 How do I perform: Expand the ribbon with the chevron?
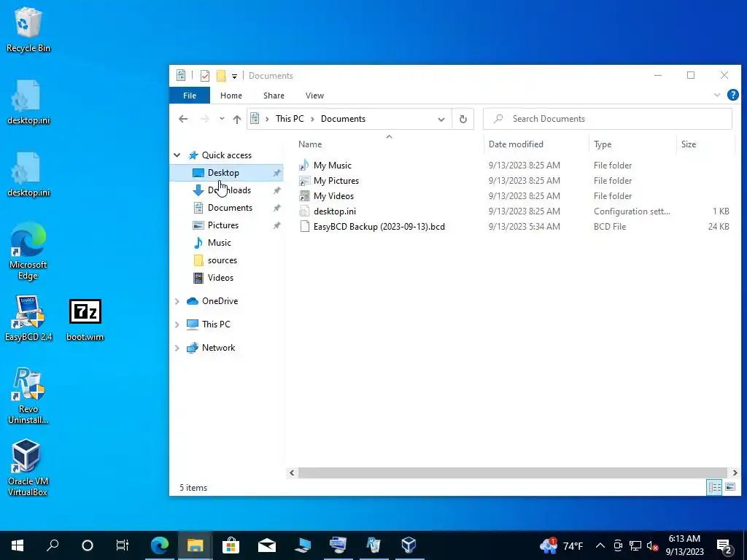[716, 95]
